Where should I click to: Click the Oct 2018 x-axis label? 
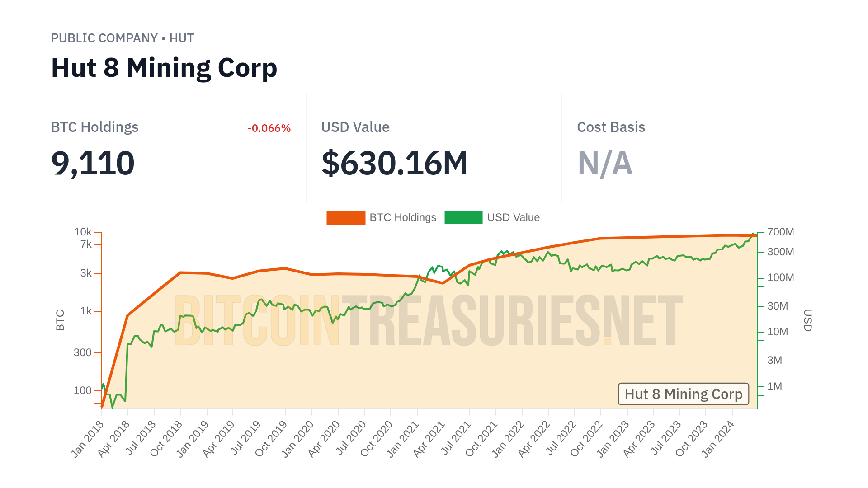166,439
